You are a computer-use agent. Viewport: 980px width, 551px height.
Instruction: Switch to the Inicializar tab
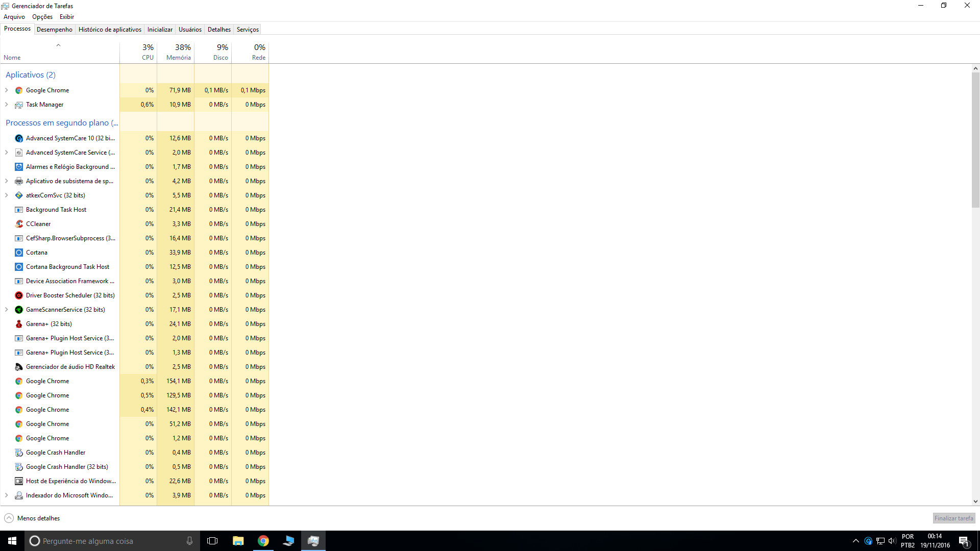(160, 30)
